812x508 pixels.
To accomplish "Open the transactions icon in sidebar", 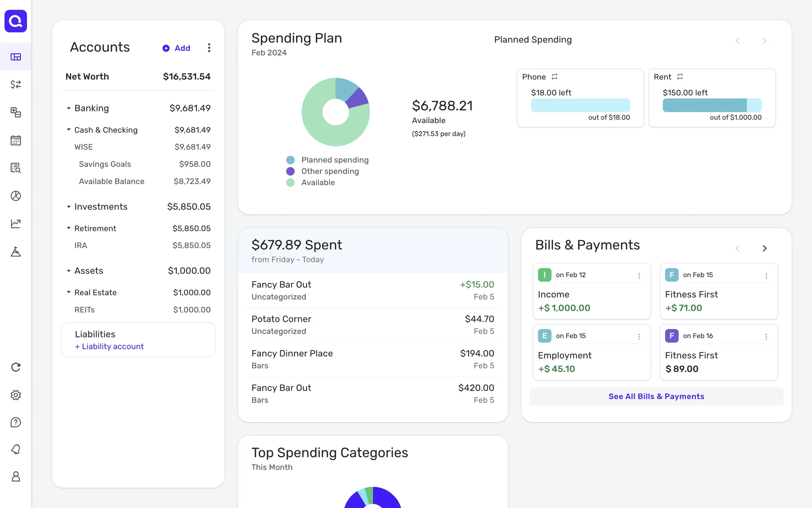I will point(16,84).
